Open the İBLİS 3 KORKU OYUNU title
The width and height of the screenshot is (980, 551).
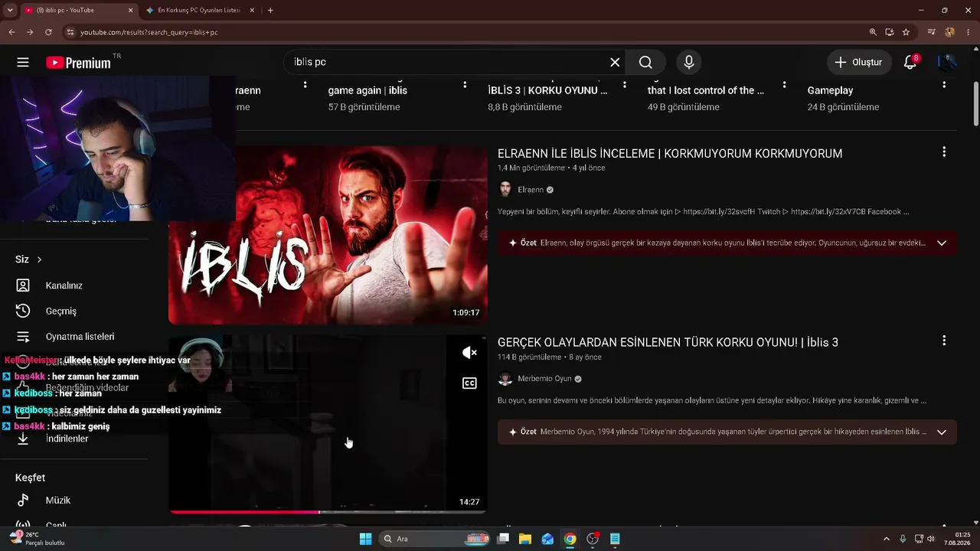coord(547,90)
